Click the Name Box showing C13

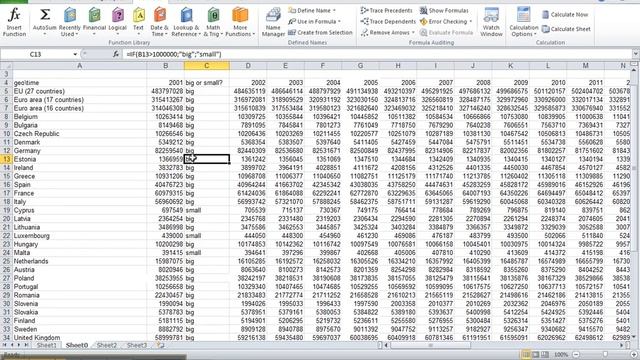(36, 54)
